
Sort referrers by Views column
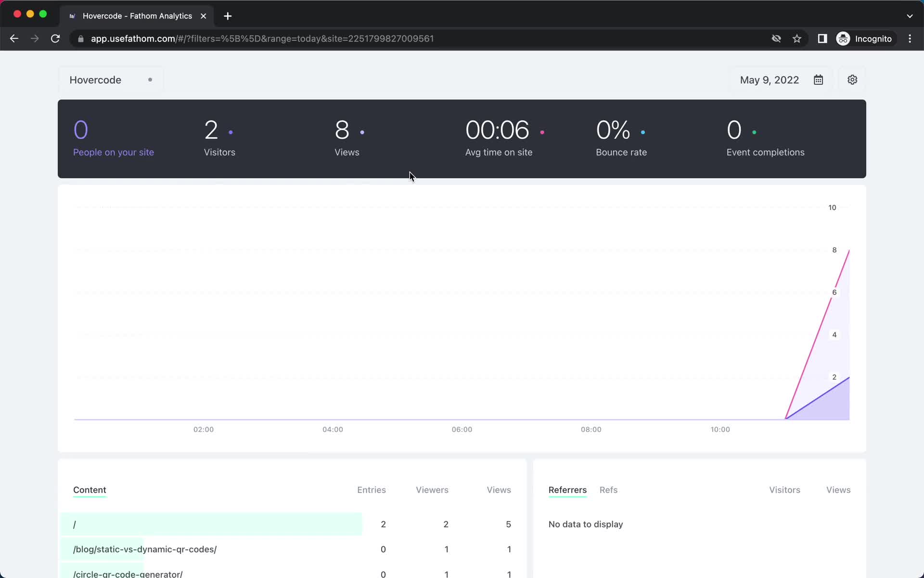(838, 490)
